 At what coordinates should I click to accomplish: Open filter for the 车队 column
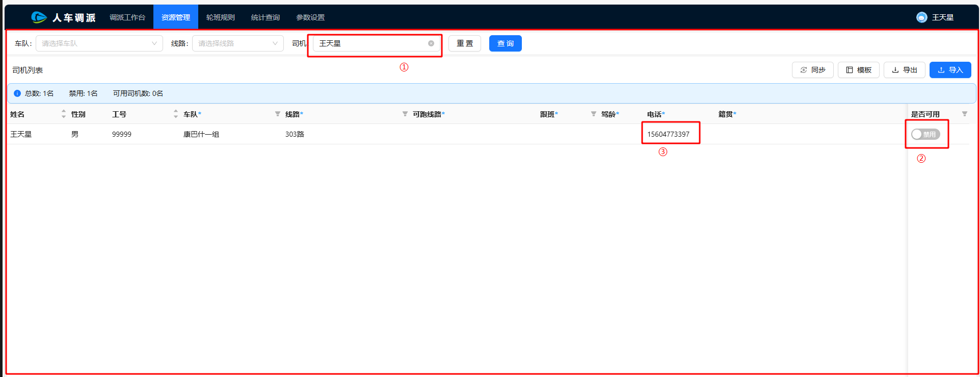pos(278,114)
